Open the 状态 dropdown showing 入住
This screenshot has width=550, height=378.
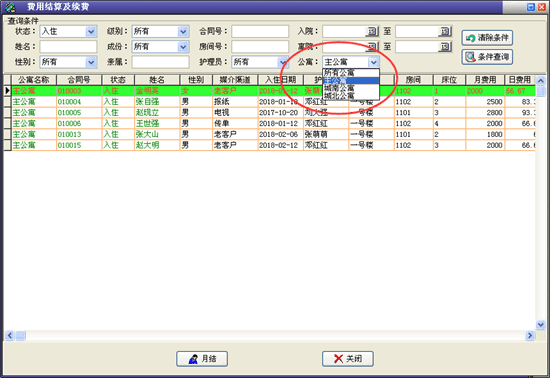click(91, 32)
